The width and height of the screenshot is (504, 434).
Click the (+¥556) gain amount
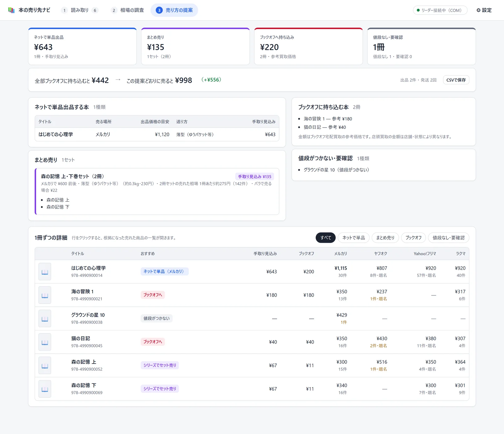coord(211,80)
